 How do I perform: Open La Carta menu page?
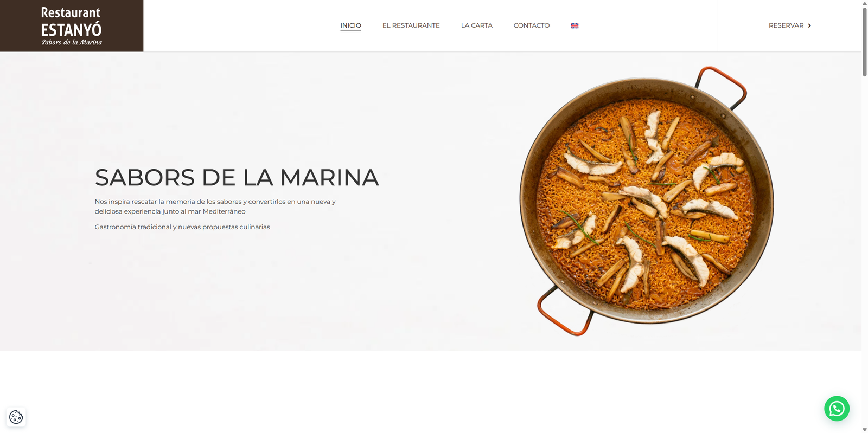[476, 25]
